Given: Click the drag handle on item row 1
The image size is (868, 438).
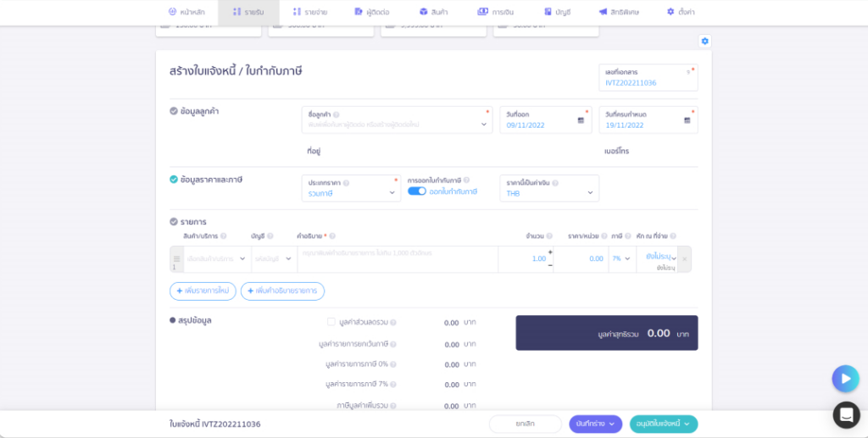Looking at the screenshot, I should (176, 259).
